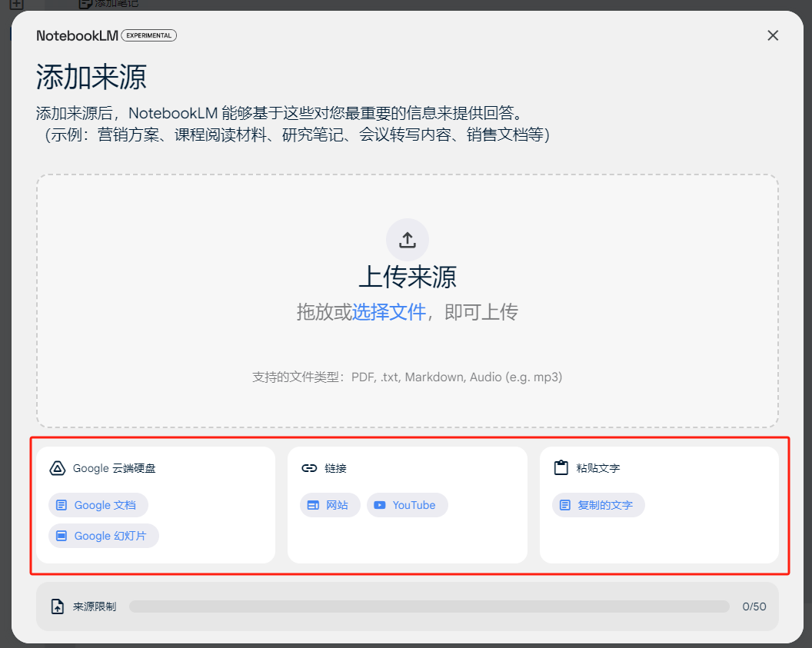Screen dimensions: 812x648
Task: Click the 来源限制 file icon
Action: (x=58, y=606)
